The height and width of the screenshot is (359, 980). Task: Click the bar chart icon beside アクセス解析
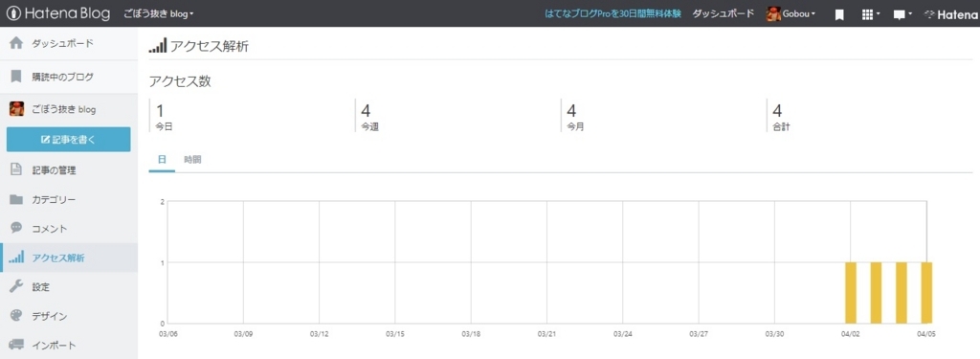tap(16, 257)
